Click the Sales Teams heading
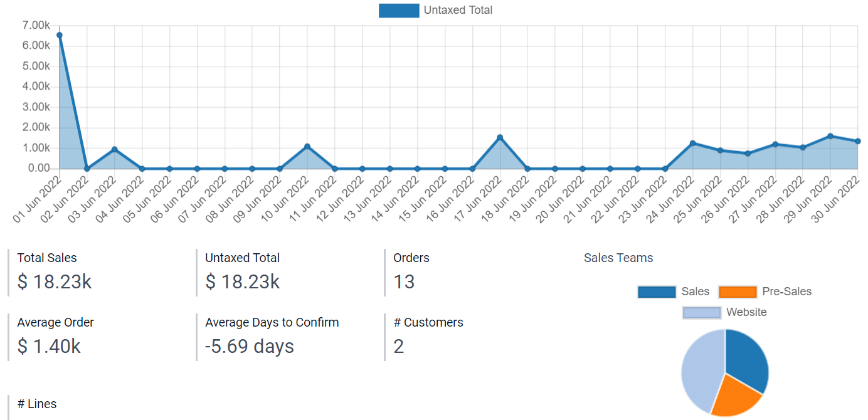 click(x=618, y=258)
